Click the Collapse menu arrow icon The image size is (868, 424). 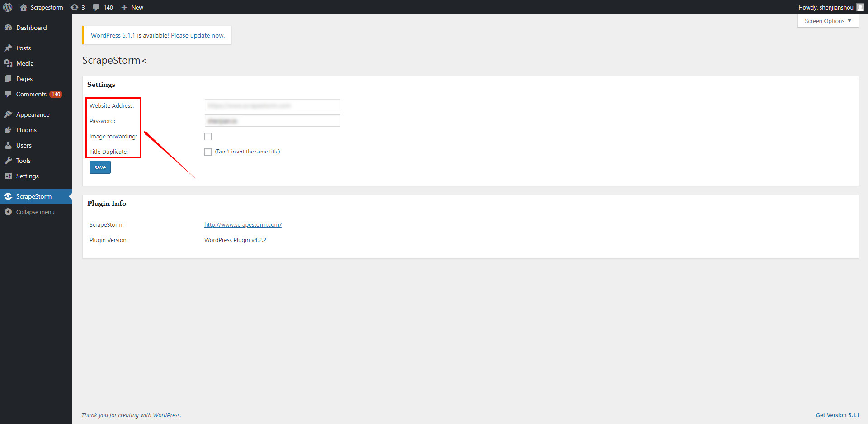click(x=8, y=212)
